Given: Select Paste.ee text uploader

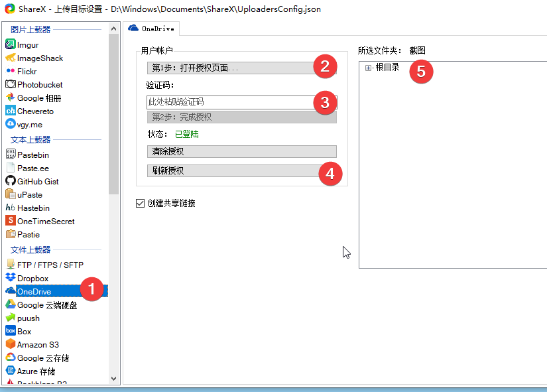Looking at the screenshot, I should point(33,168).
